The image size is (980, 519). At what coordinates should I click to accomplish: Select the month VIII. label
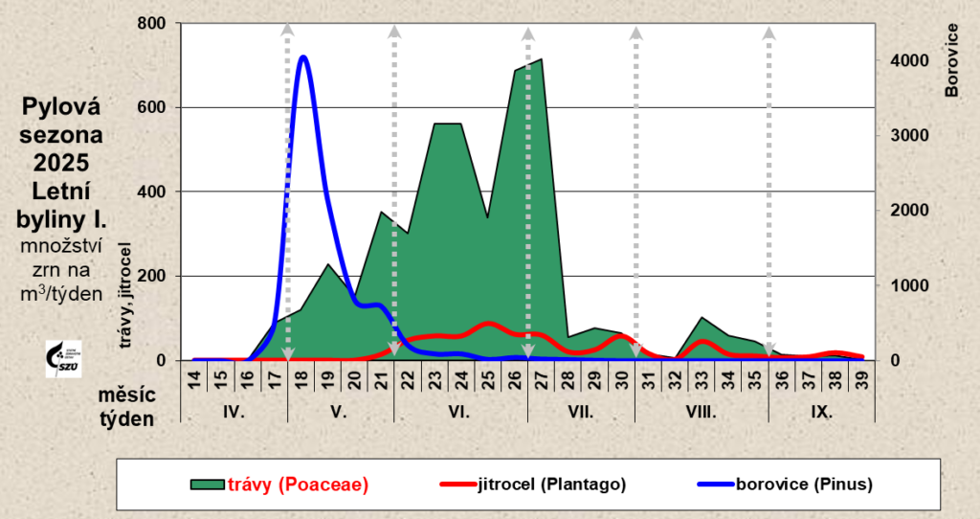click(x=702, y=415)
